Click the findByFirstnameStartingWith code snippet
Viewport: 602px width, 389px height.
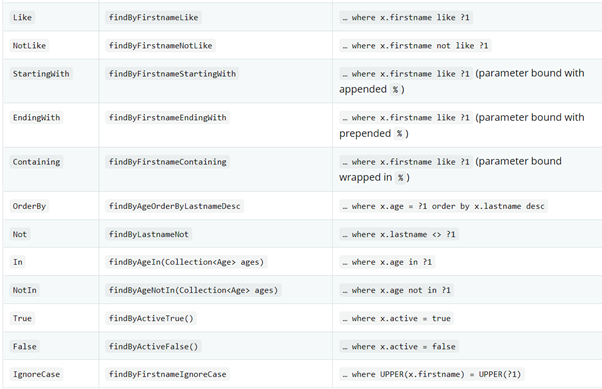point(172,74)
